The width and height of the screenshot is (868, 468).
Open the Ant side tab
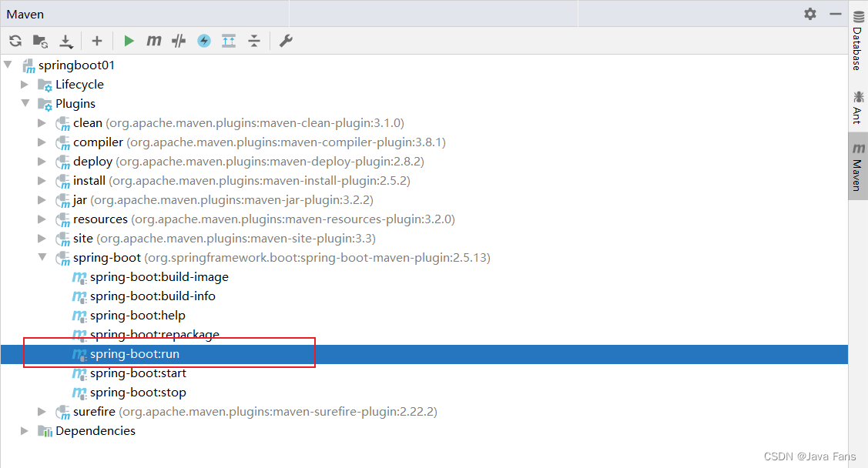858,107
